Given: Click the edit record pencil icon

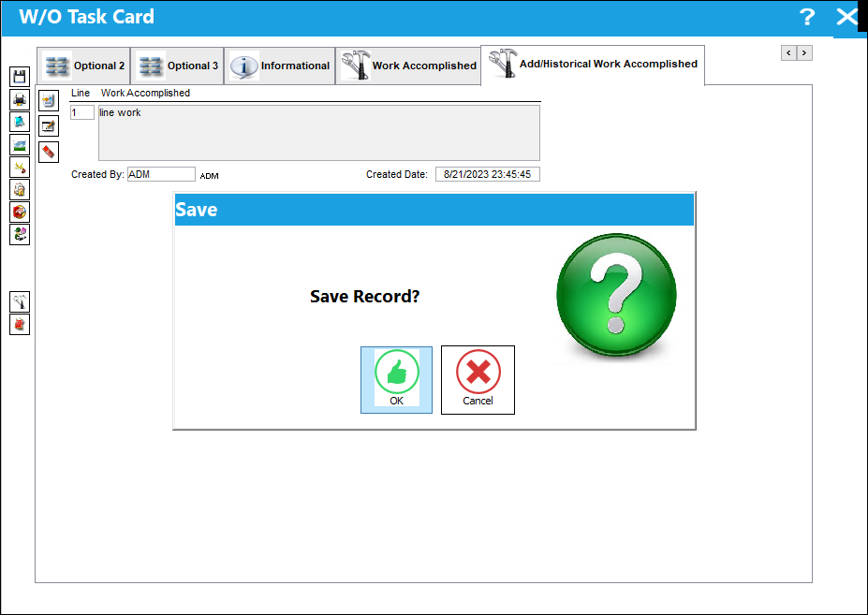Looking at the screenshot, I should 49,126.
